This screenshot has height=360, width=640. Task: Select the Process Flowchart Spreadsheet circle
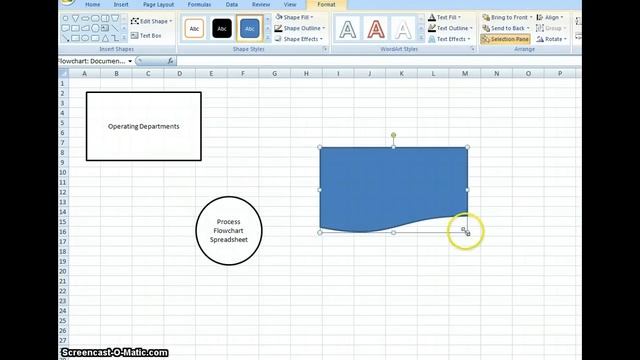229,231
